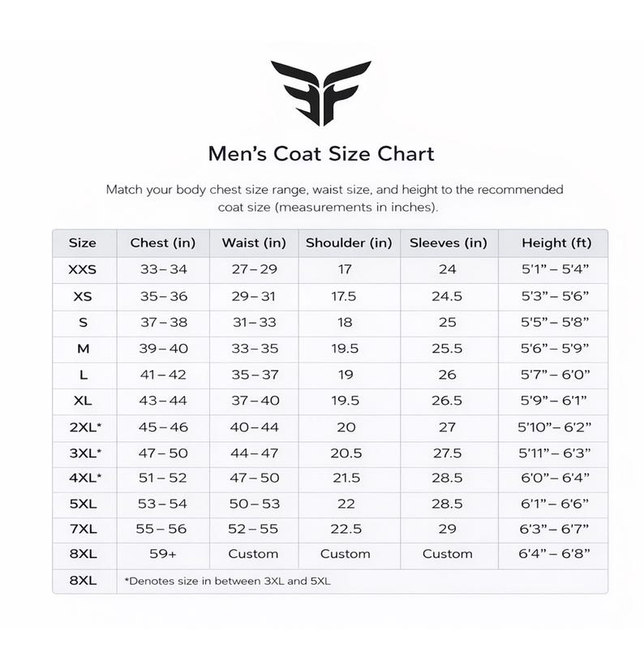Click the 4XL* size row label
Viewport: 644px width, 670px height.
coord(85,478)
